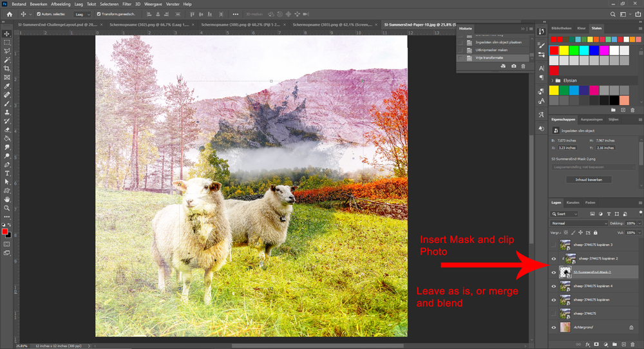Open the Laag auto-select dropdown
644x349 pixels.
pos(82,14)
